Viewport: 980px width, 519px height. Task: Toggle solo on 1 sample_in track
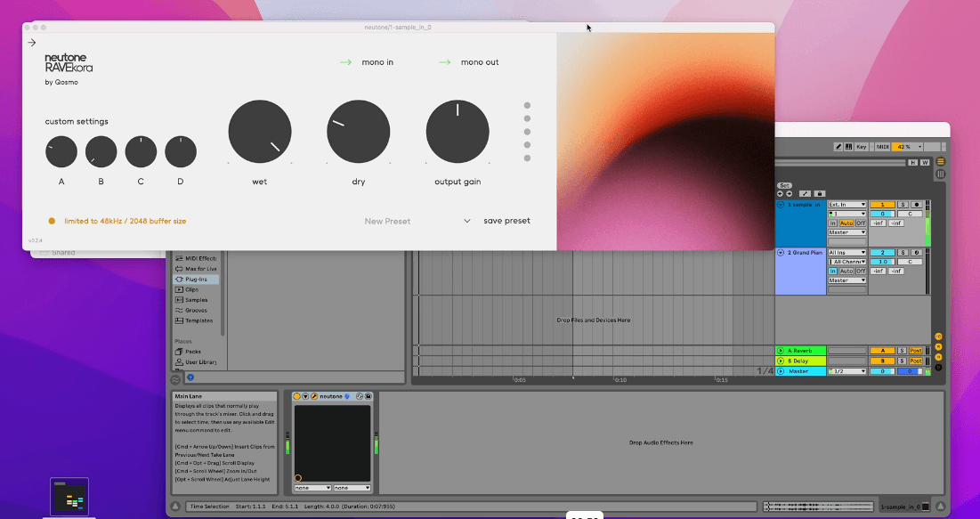[903, 205]
